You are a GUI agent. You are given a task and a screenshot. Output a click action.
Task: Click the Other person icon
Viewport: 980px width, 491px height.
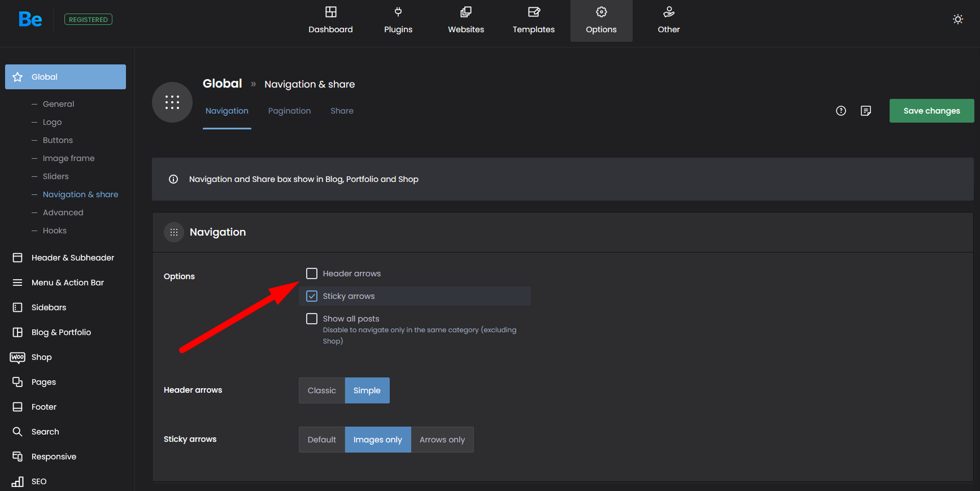point(669,12)
